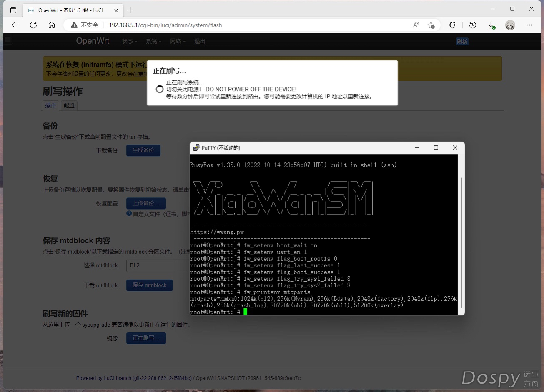
Task: Open the downloads icon
Action: (491, 25)
